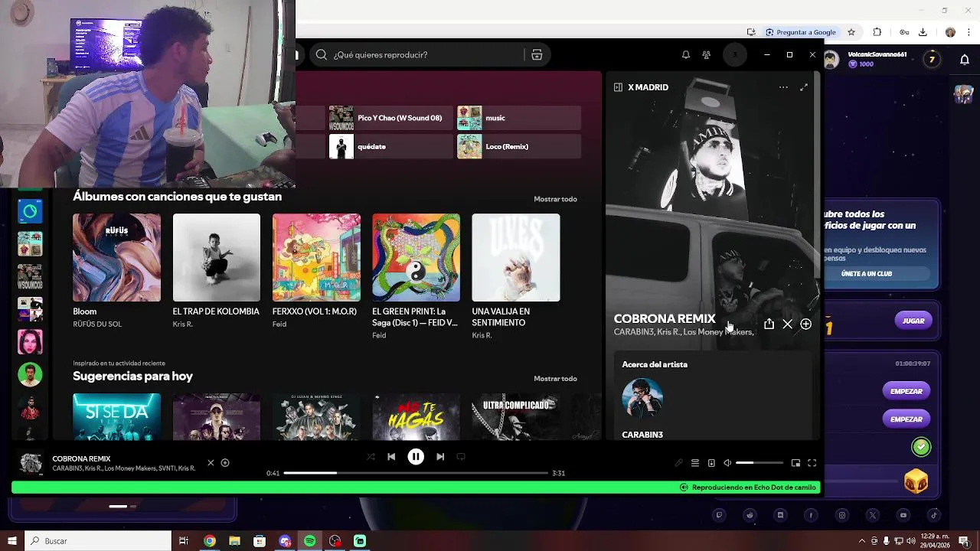The width and height of the screenshot is (980, 551).
Task: Add Cobrona Remix to liked songs in player bar
Action: pos(225,463)
